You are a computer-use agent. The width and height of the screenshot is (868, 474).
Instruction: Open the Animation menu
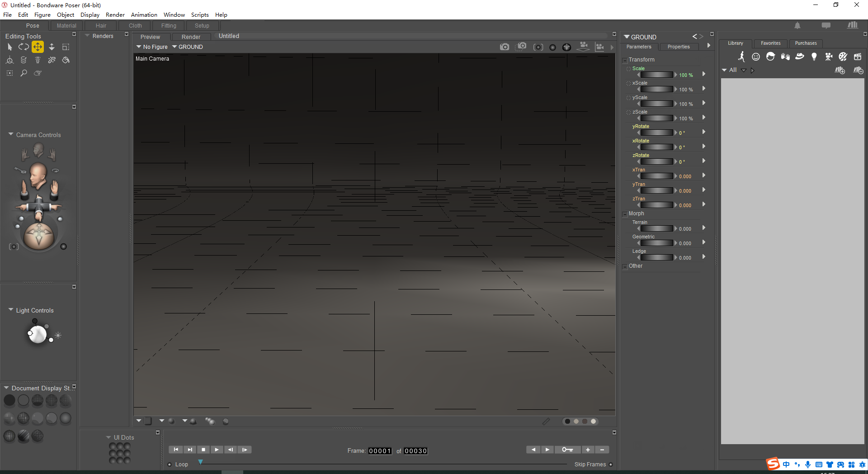tap(144, 14)
